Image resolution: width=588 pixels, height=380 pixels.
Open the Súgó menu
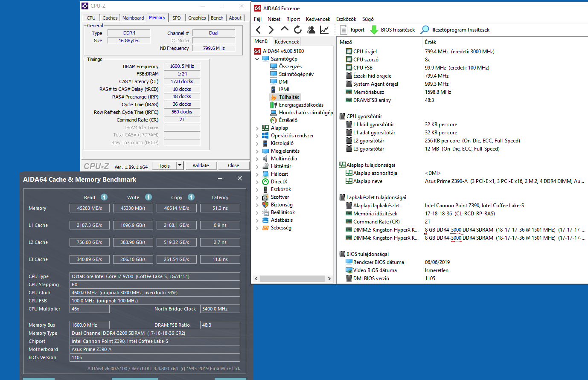368,19
